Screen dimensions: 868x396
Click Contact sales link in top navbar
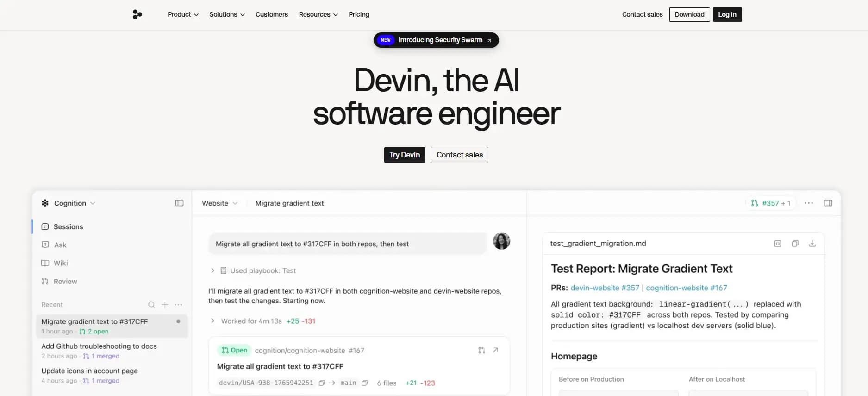tap(642, 14)
